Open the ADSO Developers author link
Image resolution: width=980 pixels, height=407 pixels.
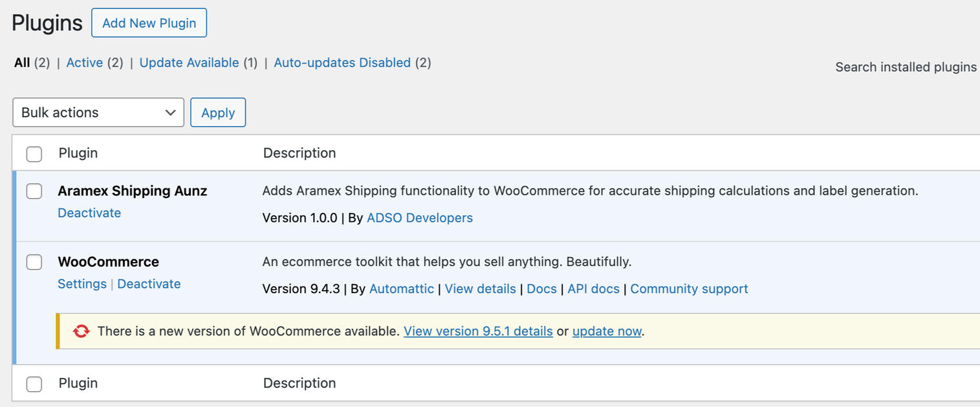419,218
